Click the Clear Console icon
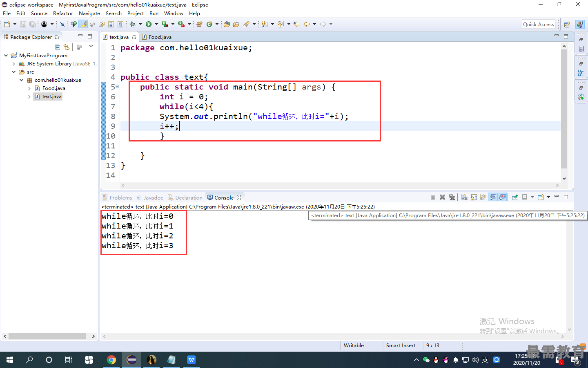Screen dimensions: 588x368 (464, 197)
